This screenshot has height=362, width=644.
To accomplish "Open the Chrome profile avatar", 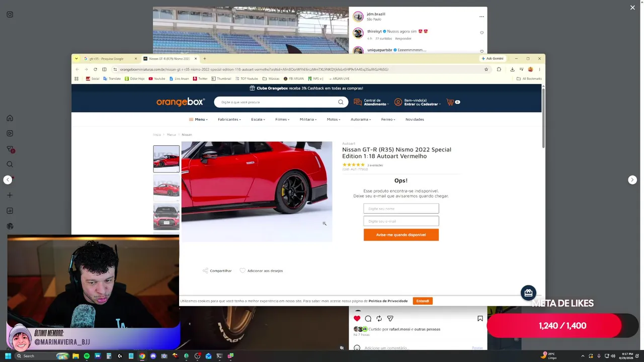I will tap(530, 69).
